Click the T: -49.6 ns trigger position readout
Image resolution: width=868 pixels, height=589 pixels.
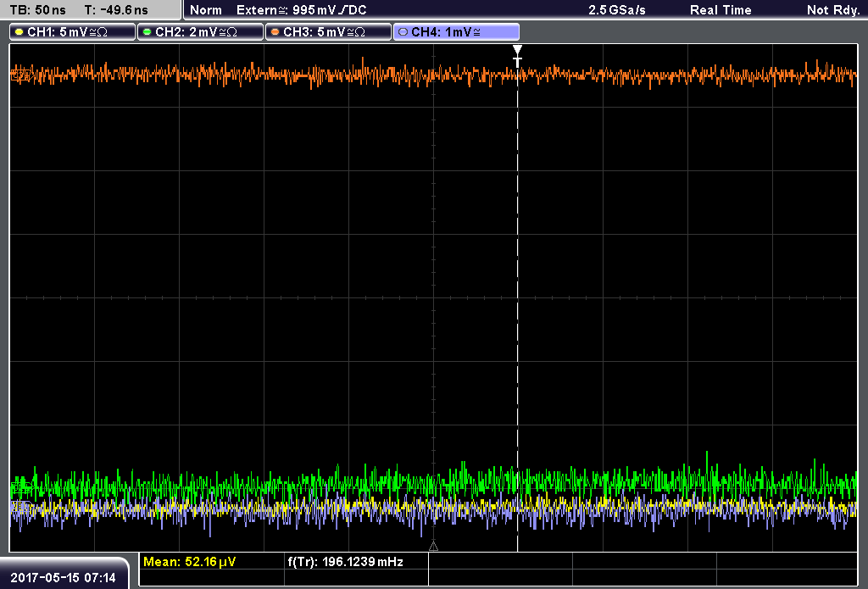(x=116, y=10)
